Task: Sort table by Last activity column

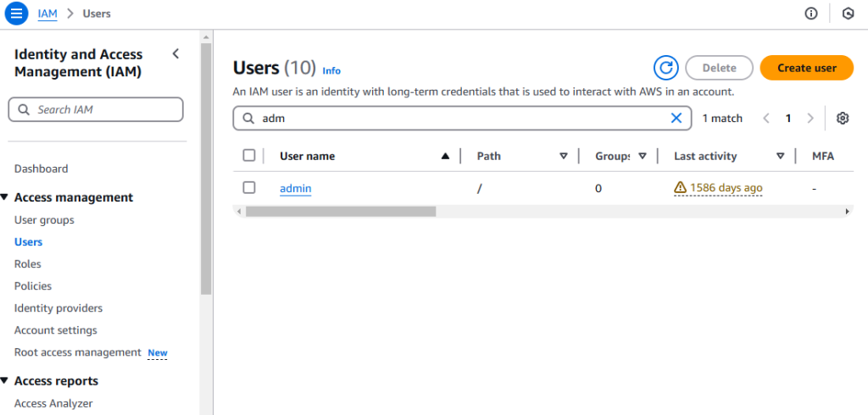Action: coord(781,156)
